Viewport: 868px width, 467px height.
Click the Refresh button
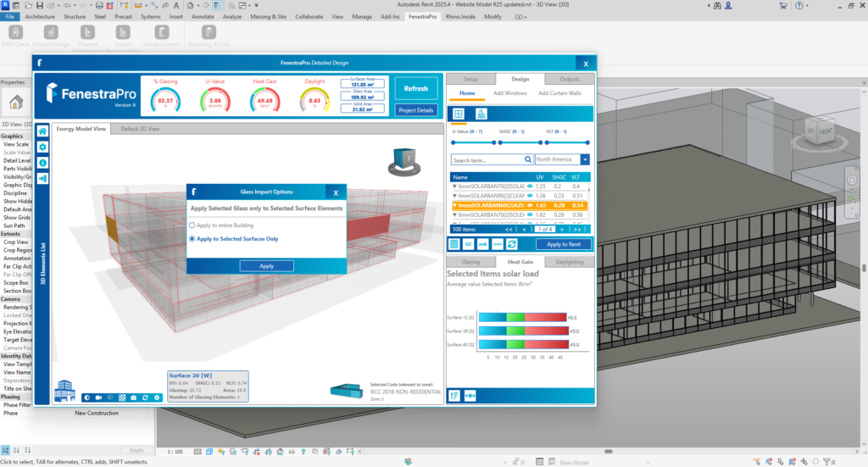pyautogui.click(x=415, y=88)
